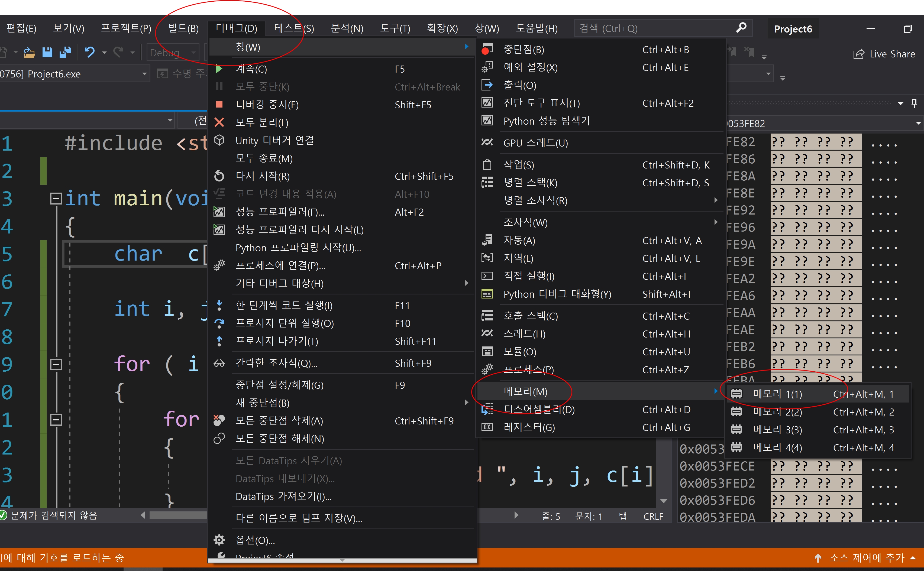Open the Tasks (작업) window

[x=601, y=165]
